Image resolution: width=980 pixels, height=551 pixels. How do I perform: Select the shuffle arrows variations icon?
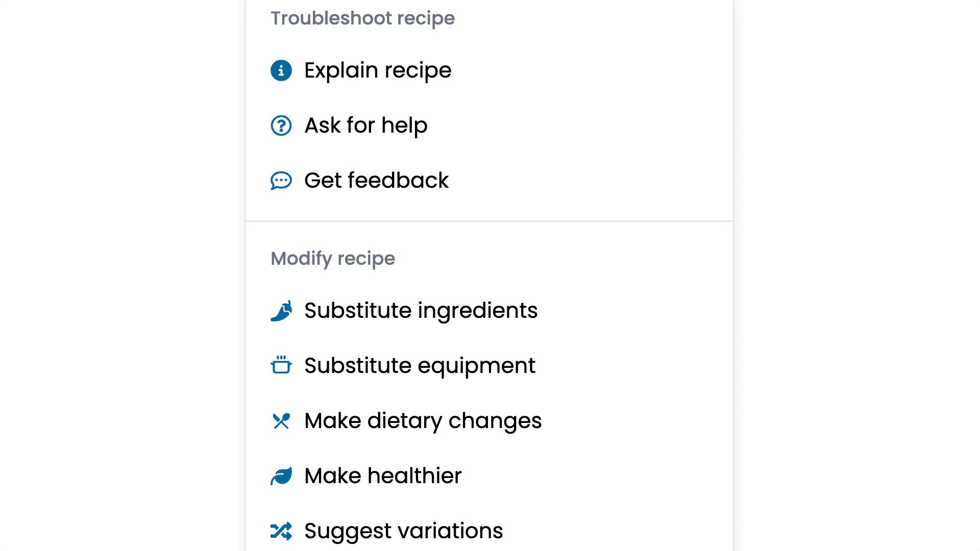click(281, 531)
